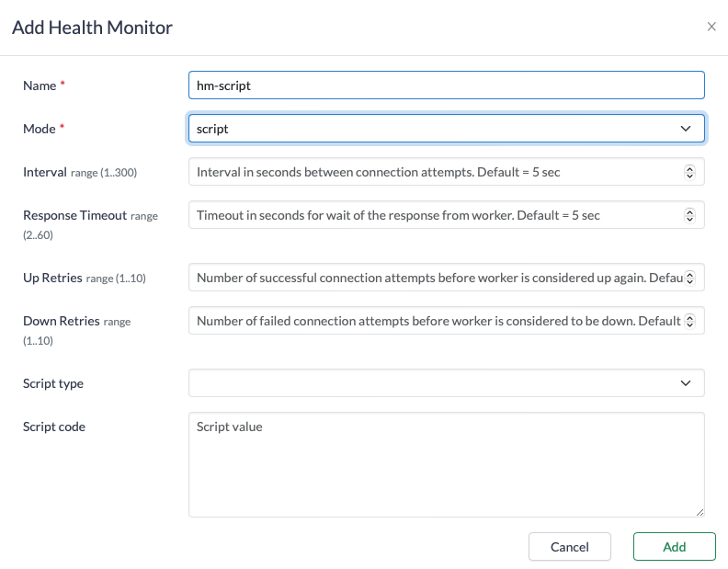Click the Name field containing hm-script

[x=446, y=85]
